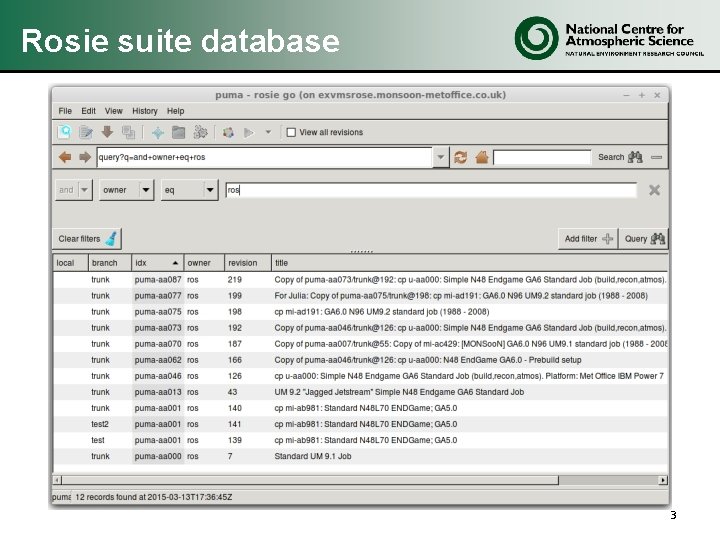This screenshot has width=720, height=540.
Task: Expand the address bar history dropdown
Action: (440, 157)
